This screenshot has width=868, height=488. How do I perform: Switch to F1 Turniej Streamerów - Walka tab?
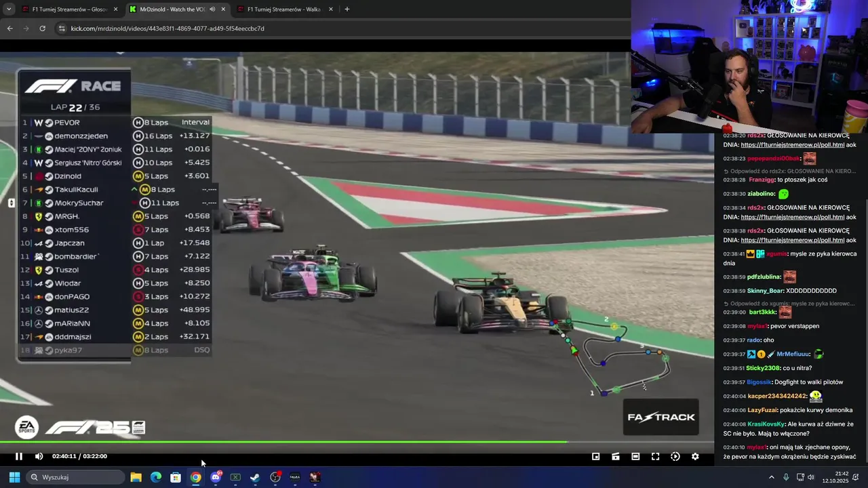(x=283, y=9)
